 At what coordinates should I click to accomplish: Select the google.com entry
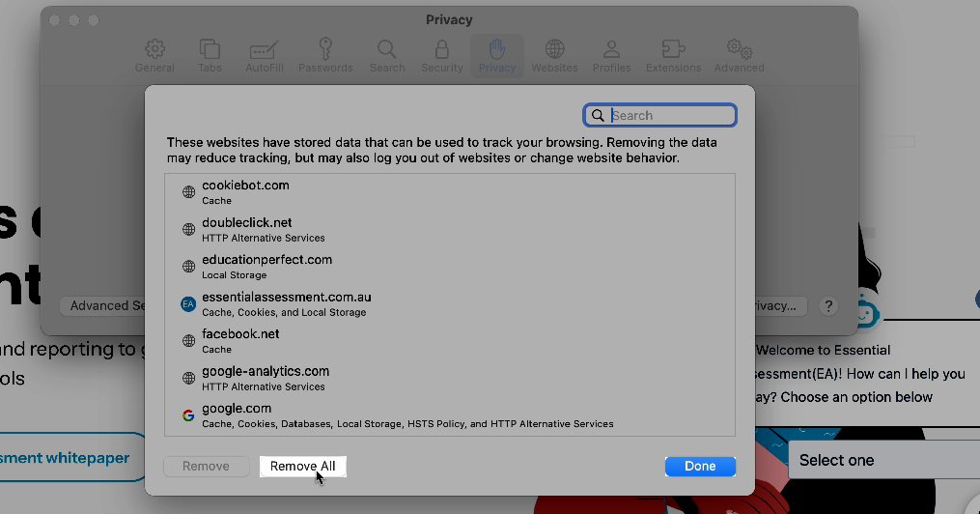tap(450, 415)
